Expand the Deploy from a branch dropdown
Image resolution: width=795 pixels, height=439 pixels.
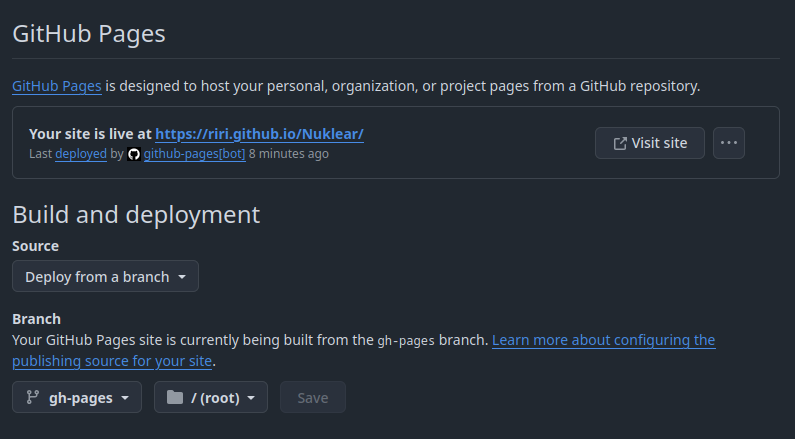coord(105,276)
